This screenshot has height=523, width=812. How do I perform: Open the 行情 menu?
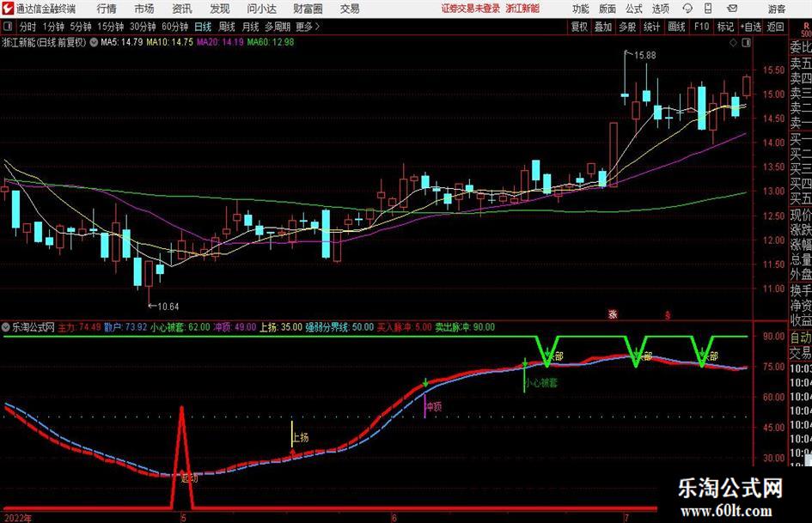pos(107,9)
